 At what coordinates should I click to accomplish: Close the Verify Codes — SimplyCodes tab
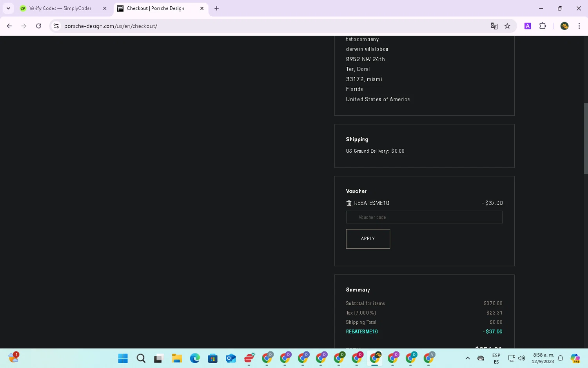(105, 8)
